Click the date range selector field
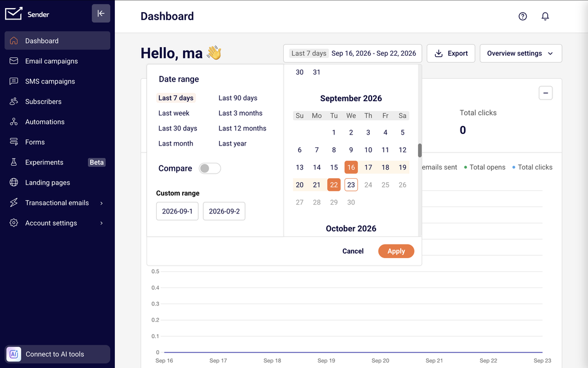 point(353,53)
